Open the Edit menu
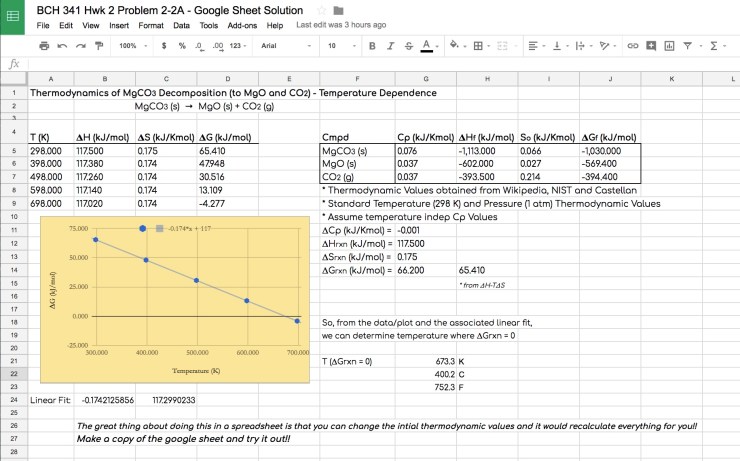740x461 pixels. (x=66, y=25)
